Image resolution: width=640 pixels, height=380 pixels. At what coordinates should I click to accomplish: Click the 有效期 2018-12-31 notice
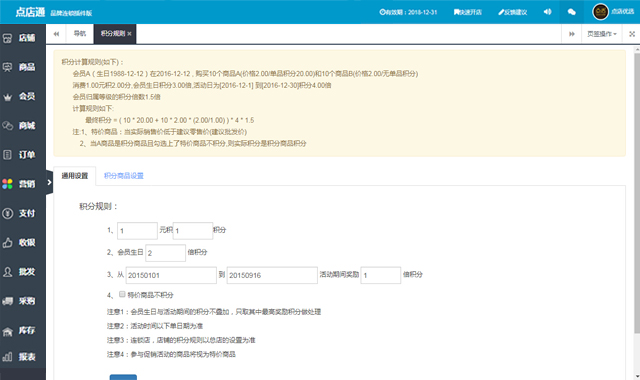tap(408, 12)
